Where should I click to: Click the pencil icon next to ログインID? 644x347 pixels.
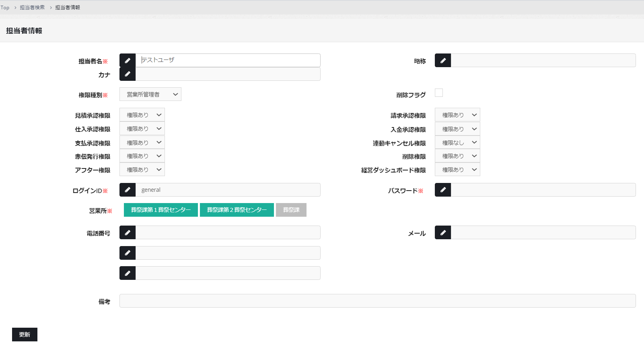tap(128, 190)
